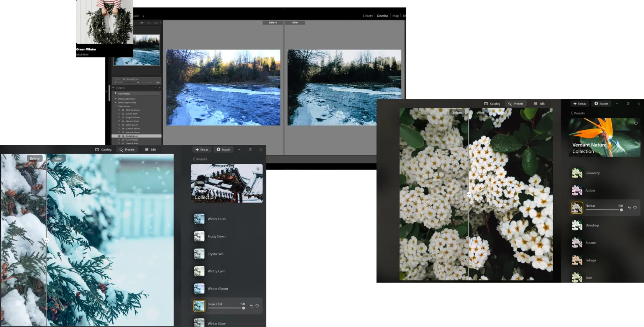Viewport: 644px width, 327px height.
Task: Click the heart on Verdant Nature Collection banner
Action: pos(636,123)
